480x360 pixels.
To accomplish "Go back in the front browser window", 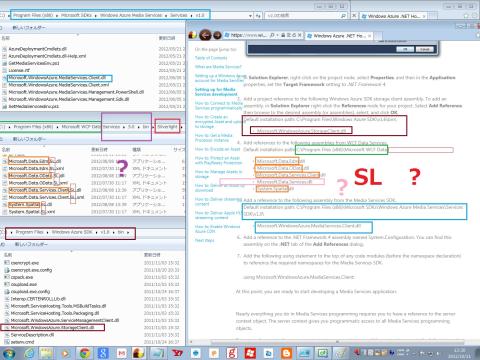I will pyautogui.click(x=205, y=35).
